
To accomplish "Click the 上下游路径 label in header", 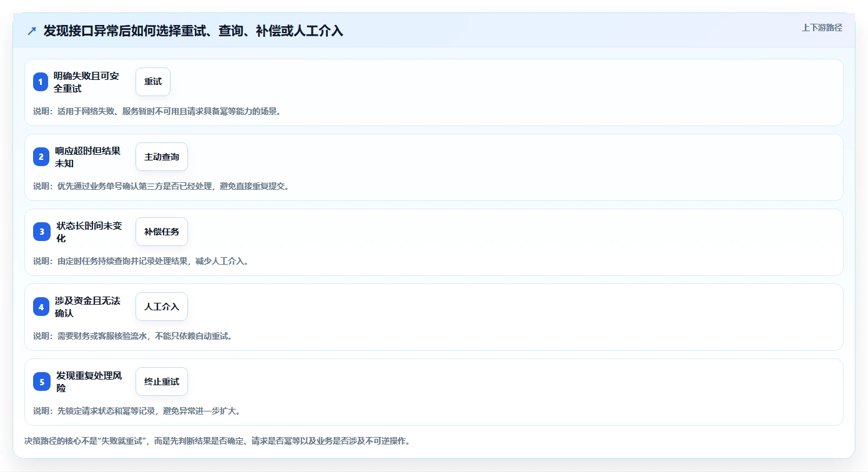I will [822, 27].
